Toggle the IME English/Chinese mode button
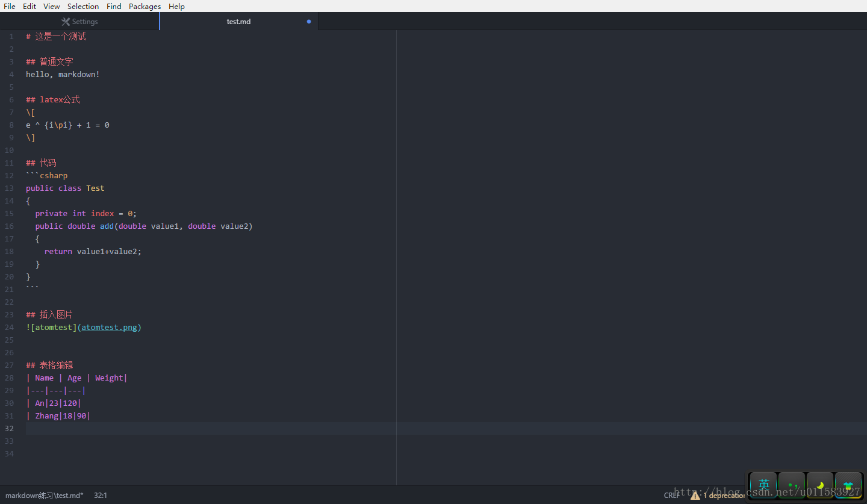Image resolution: width=867 pixels, height=504 pixels. click(x=763, y=485)
